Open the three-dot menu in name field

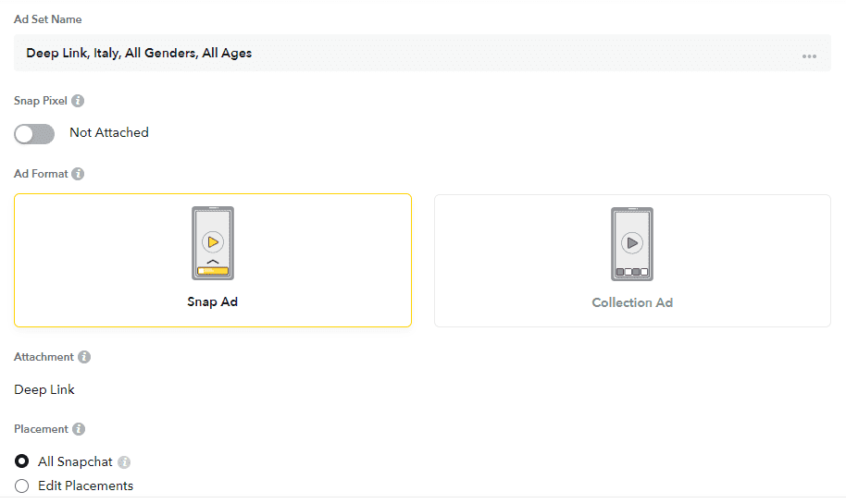click(809, 56)
